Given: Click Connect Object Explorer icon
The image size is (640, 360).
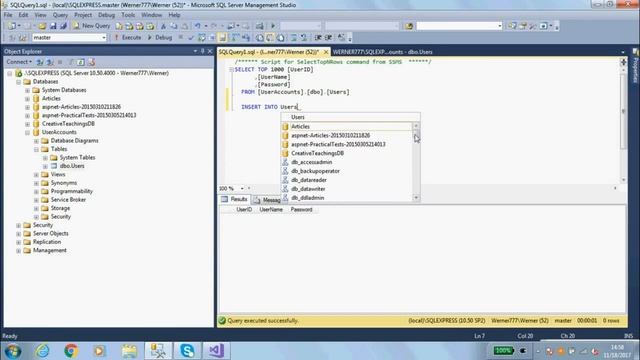Looking at the screenshot, I should tap(40, 62).
